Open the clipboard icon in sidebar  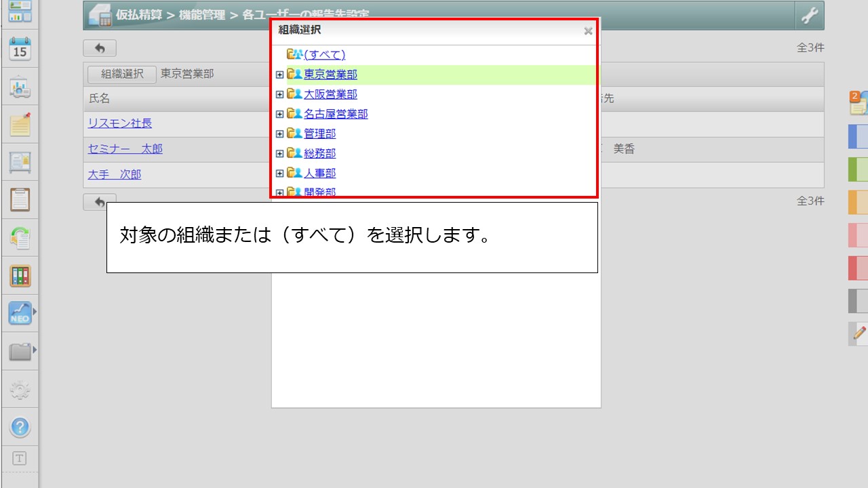pyautogui.click(x=20, y=201)
